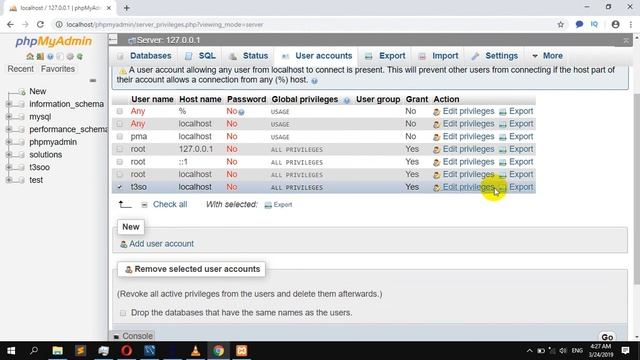
Task: Select checkbox for root at 127.0.0.1
Action: pyautogui.click(x=120, y=149)
